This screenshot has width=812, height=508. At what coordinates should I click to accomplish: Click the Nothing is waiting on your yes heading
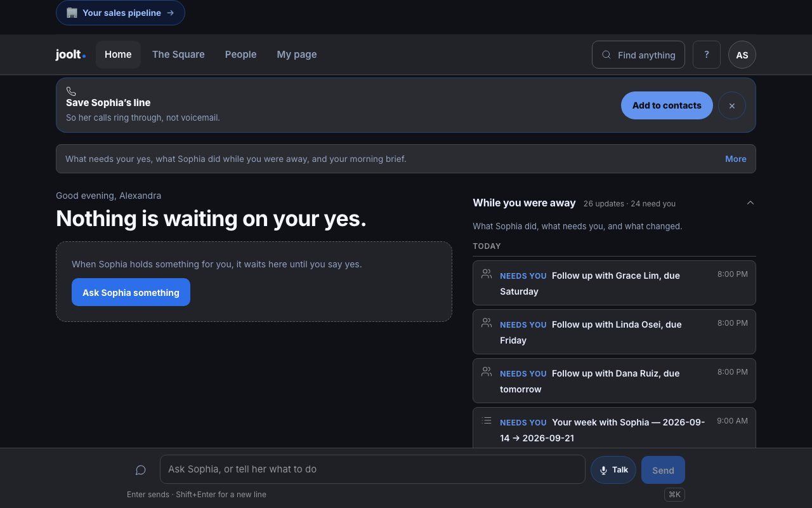pyautogui.click(x=211, y=218)
